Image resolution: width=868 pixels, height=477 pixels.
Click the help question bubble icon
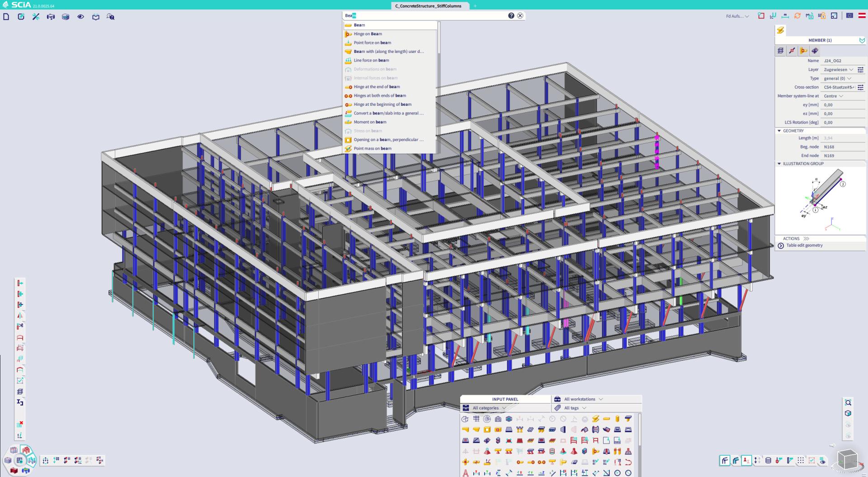[x=110, y=16]
